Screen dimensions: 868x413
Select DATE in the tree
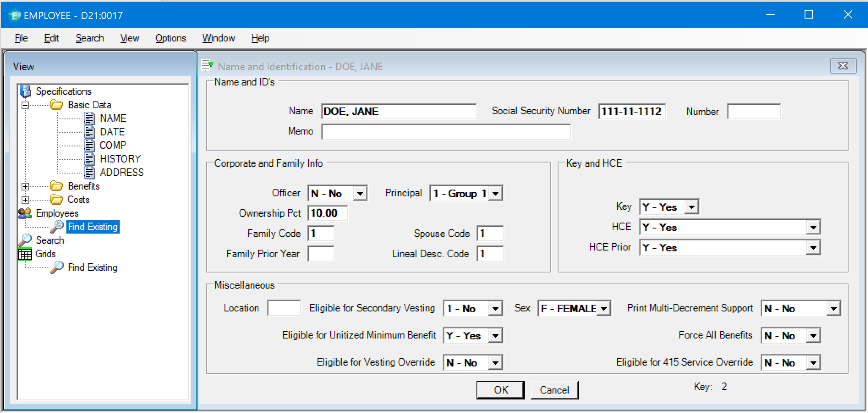pyautogui.click(x=112, y=132)
